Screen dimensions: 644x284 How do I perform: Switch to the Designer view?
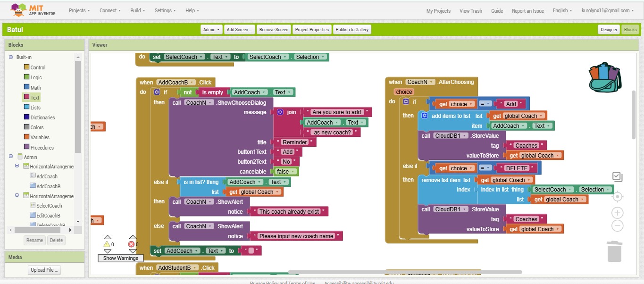609,30
